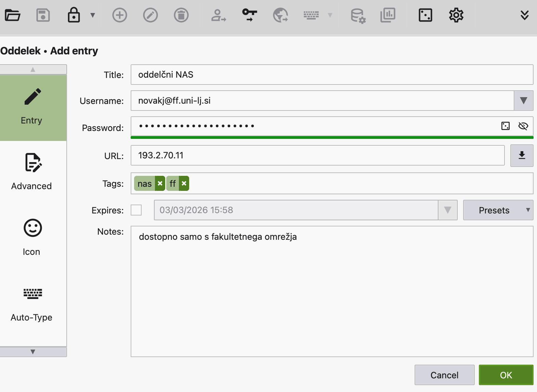This screenshot has height=392, width=537.
Task: Remove the nas tag
Action: click(x=160, y=183)
